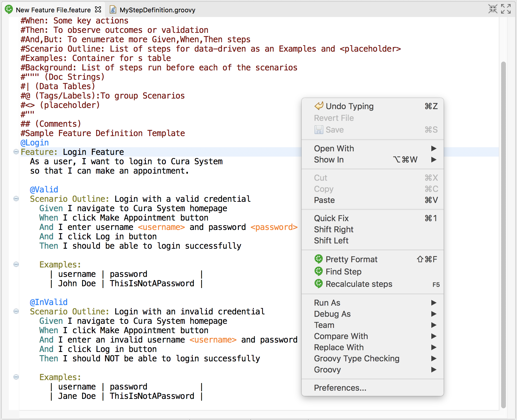
Task: Open Preferences from the context menu
Action: (340, 387)
